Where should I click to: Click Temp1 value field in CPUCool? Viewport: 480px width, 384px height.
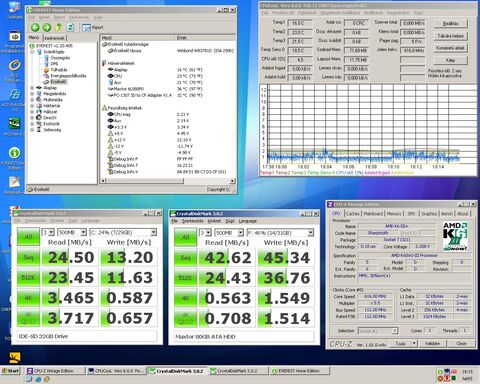(x=300, y=23)
